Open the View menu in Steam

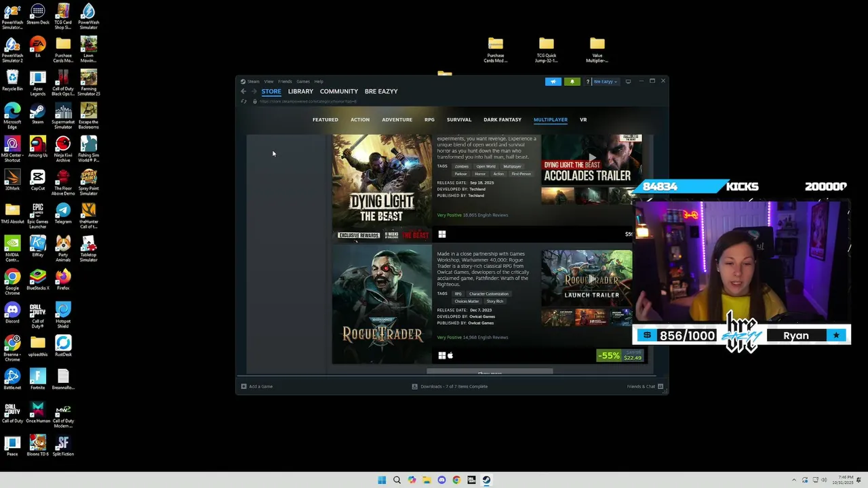coord(269,81)
